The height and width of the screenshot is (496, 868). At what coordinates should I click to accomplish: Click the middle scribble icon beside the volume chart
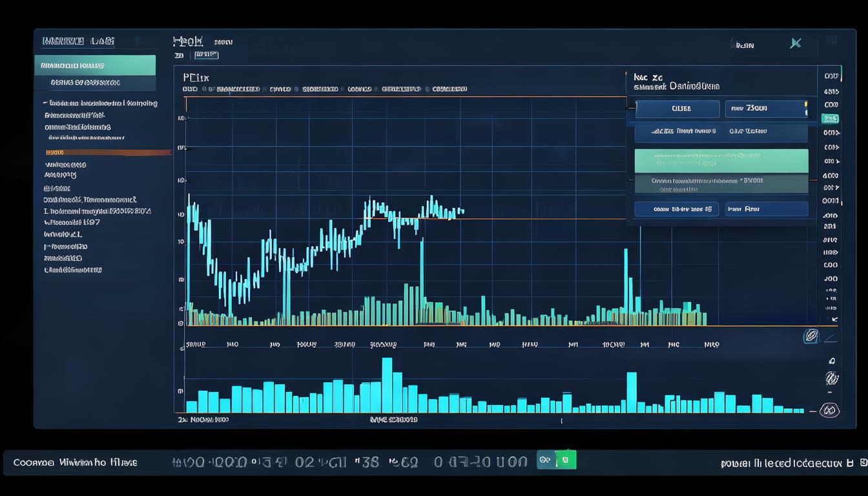[x=832, y=378]
